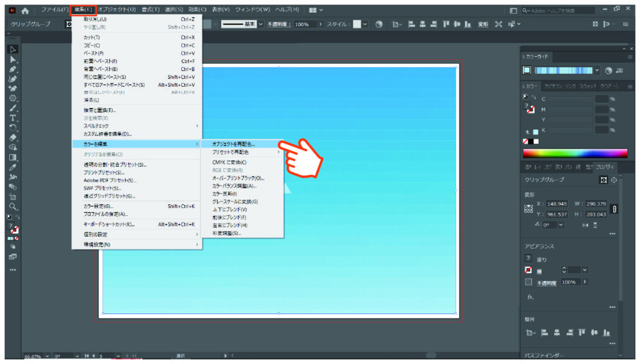
Task: Activate the 線 stroke box in アピアランス
Action: pyautogui.click(x=529, y=270)
